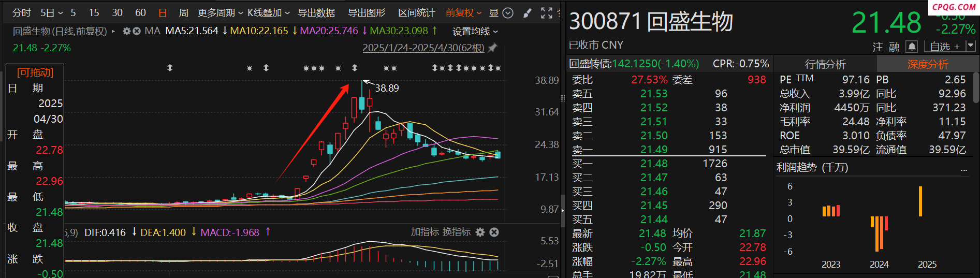Click the 卖五 ask price 21.53
Screen dimensions: 980x278
(654, 94)
